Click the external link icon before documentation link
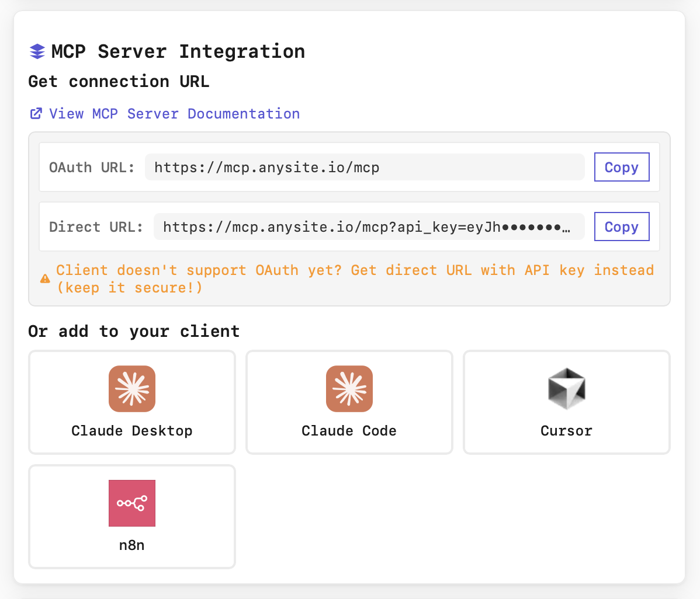Viewport: 700px width, 599px height. (x=36, y=113)
